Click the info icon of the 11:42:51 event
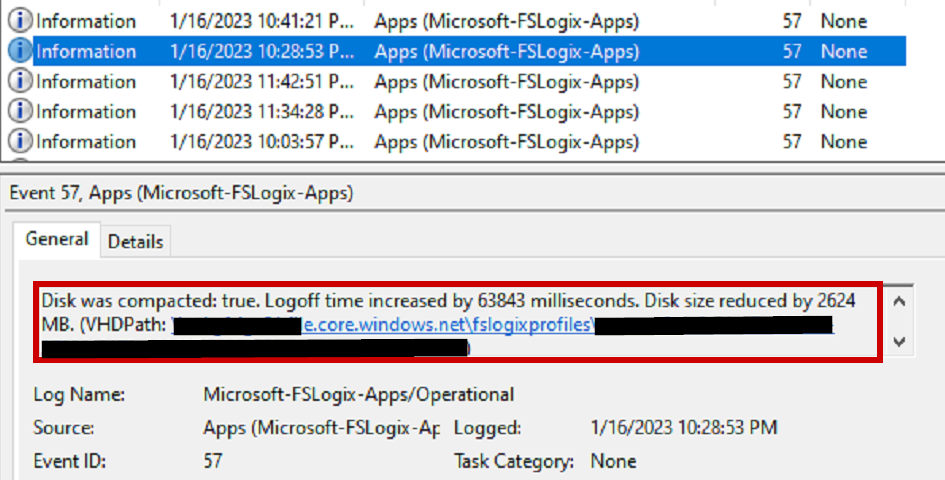Screen dimensions: 945x480 coord(20,81)
